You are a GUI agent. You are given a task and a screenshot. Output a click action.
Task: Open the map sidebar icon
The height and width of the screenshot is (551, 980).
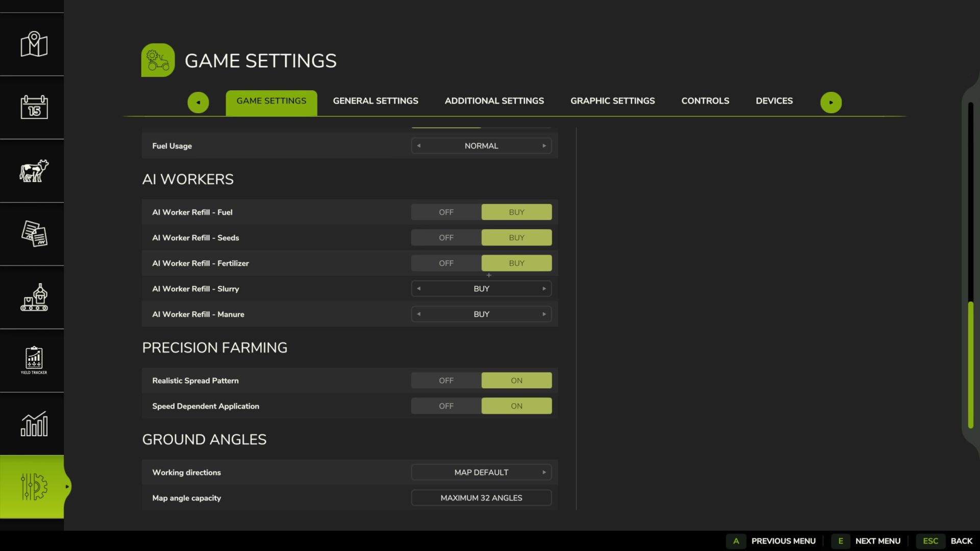(x=34, y=44)
